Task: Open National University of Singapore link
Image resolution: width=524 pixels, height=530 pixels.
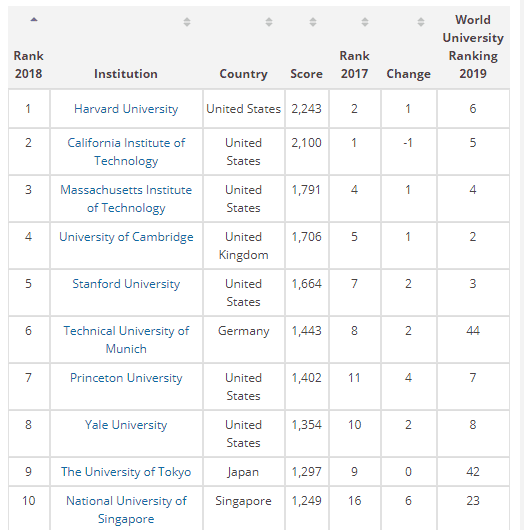Action: [x=126, y=510]
